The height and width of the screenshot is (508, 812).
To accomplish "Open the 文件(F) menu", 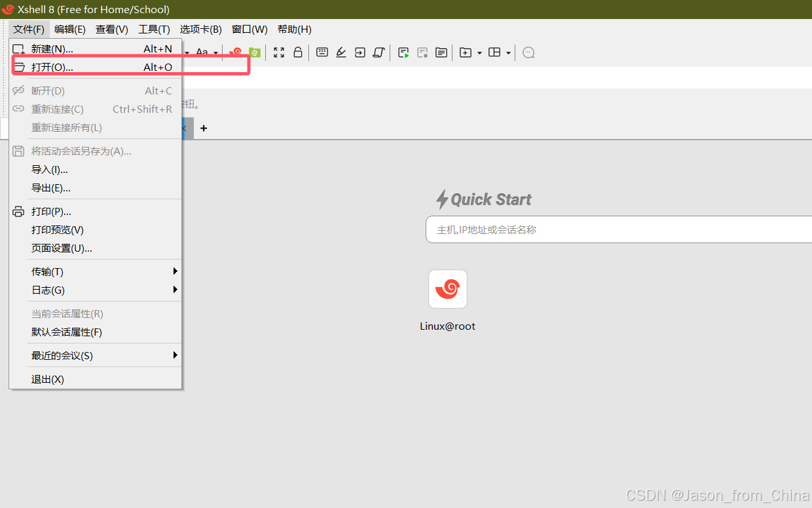I will tap(29, 29).
